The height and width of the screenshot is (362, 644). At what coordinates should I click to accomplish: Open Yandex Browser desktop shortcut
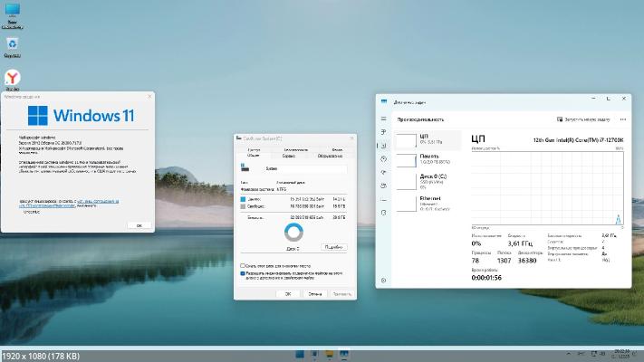13,80
